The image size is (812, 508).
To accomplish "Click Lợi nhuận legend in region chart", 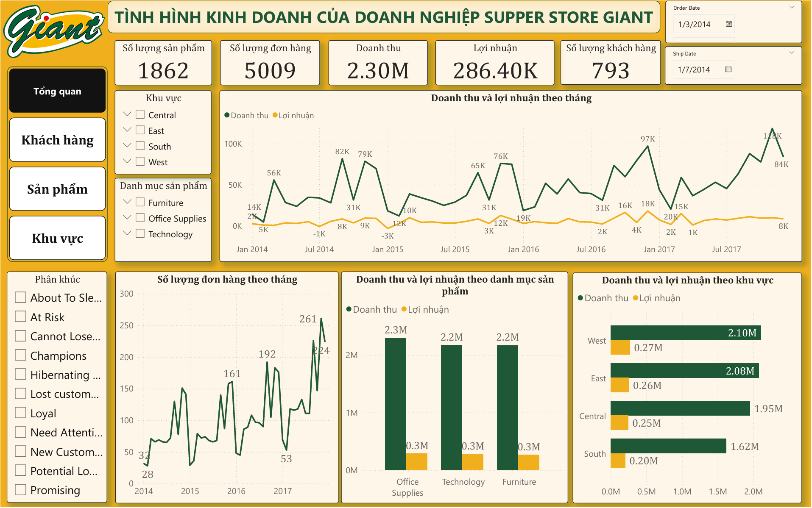I will pos(656,298).
